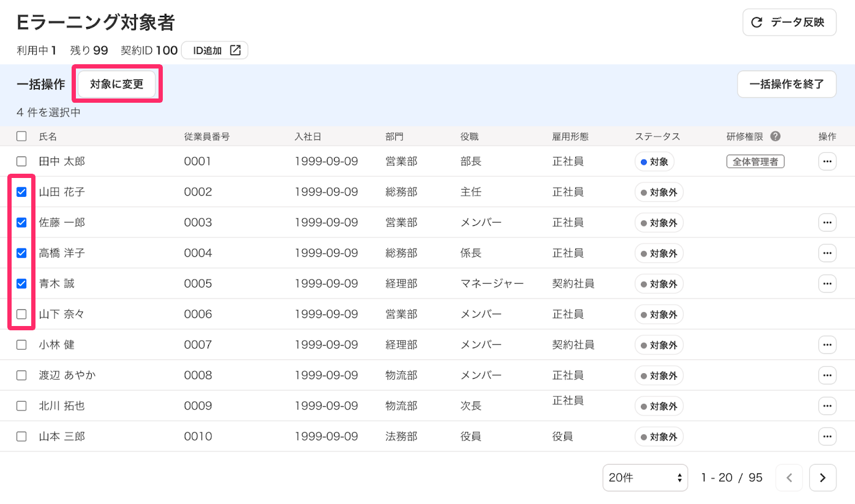
Task: Open the actions menu for 高橋 洋子
Action: [x=827, y=253]
